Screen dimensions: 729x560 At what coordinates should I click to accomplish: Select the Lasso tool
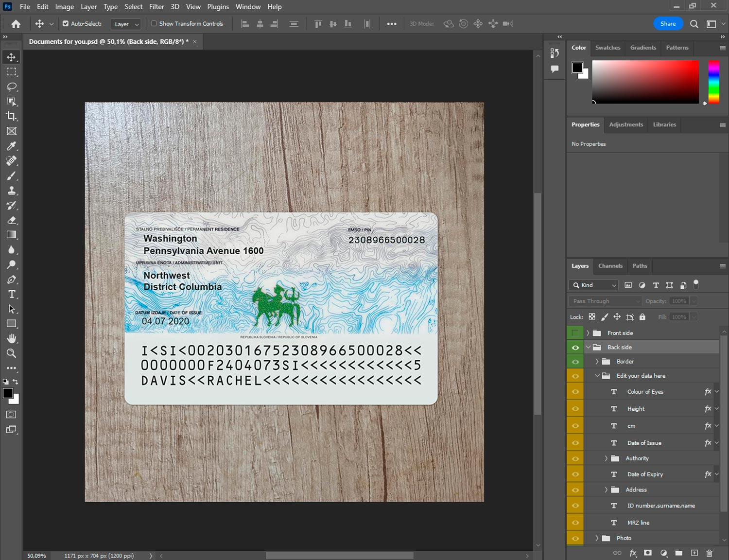click(x=11, y=87)
